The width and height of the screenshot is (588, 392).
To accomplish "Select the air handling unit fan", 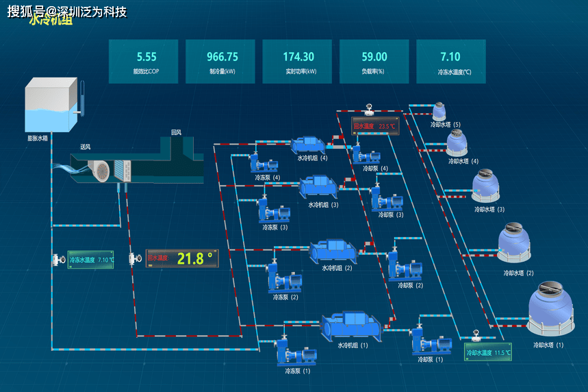I will [x=100, y=171].
